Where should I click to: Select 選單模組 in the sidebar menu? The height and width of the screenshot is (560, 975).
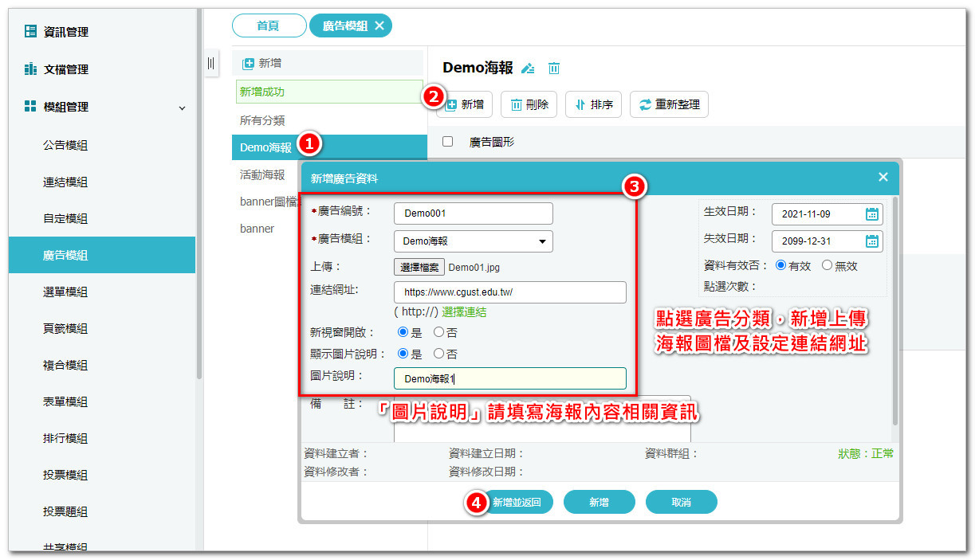coord(65,292)
